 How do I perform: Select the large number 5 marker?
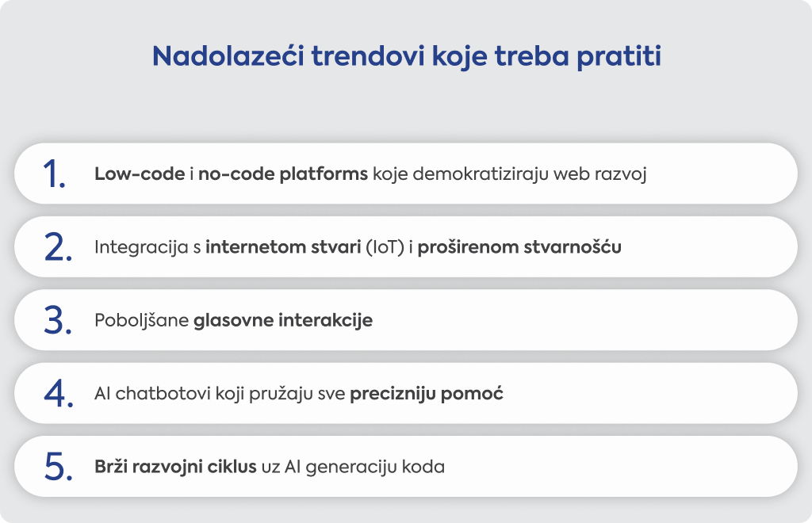click(58, 467)
